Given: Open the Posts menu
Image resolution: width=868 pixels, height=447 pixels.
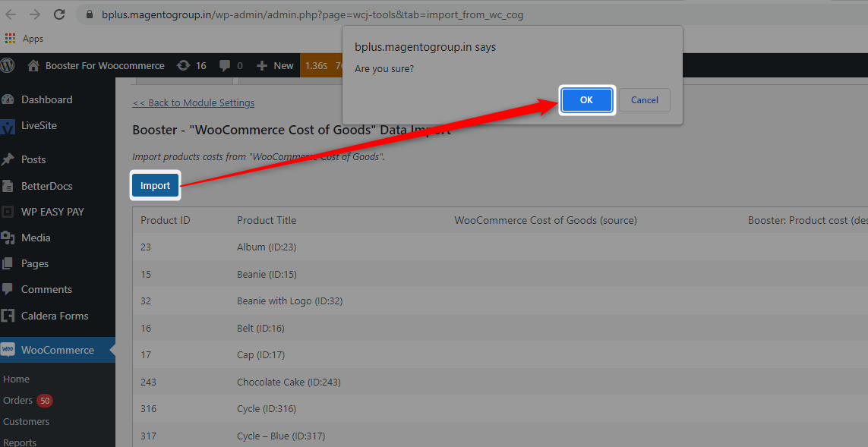Looking at the screenshot, I should coord(33,159).
